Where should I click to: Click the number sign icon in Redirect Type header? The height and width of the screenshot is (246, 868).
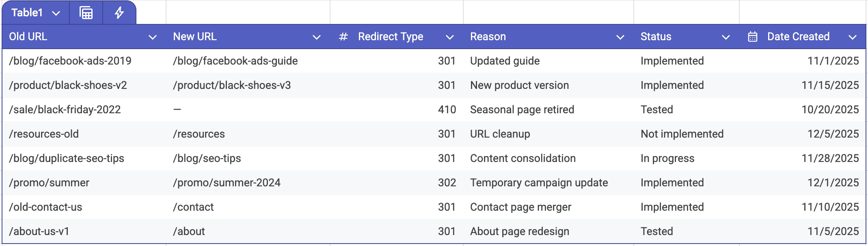(343, 37)
